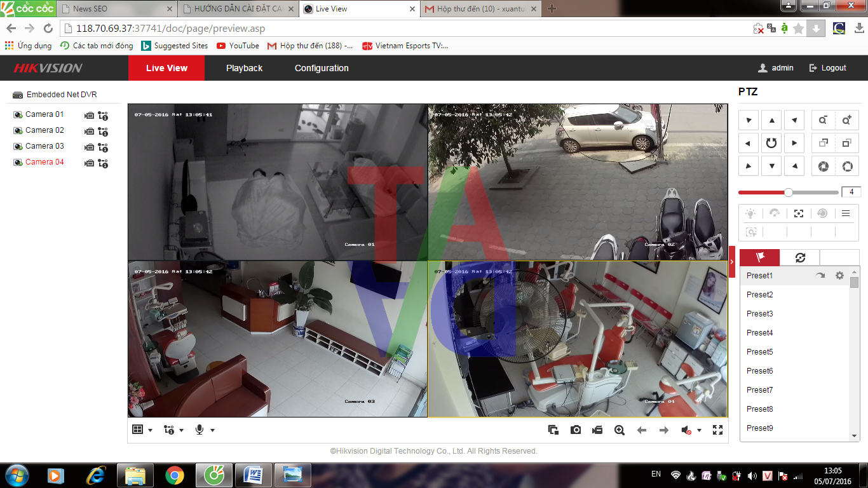This screenshot has width=868, height=488.
Task: Toggle two-way audio microphone
Action: pos(200,429)
